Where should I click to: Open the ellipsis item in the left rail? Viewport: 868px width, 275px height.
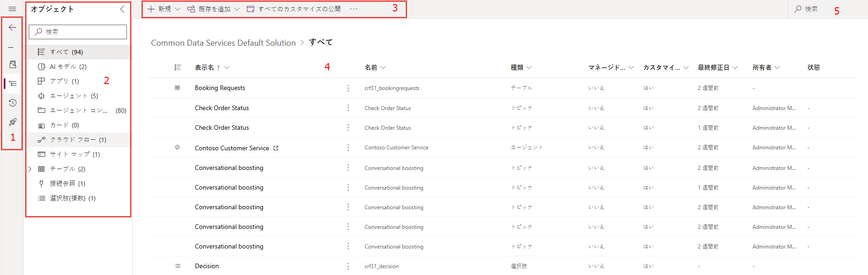[x=11, y=47]
